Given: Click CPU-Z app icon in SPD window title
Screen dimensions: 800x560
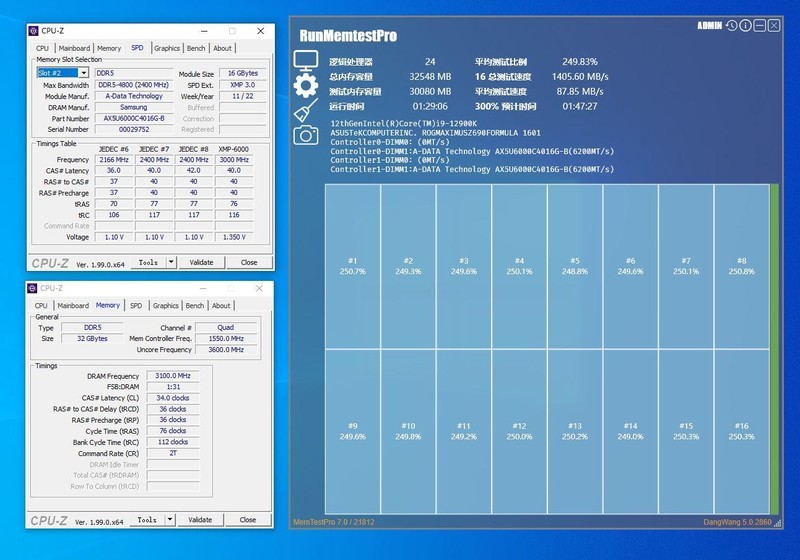Looking at the screenshot, I should pos(34,31).
